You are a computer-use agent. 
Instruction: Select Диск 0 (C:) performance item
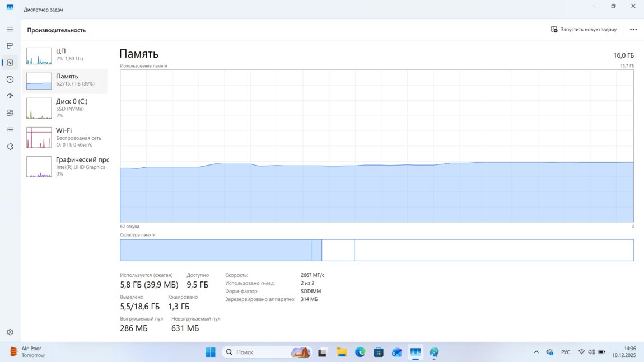click(x=66, y=108)
